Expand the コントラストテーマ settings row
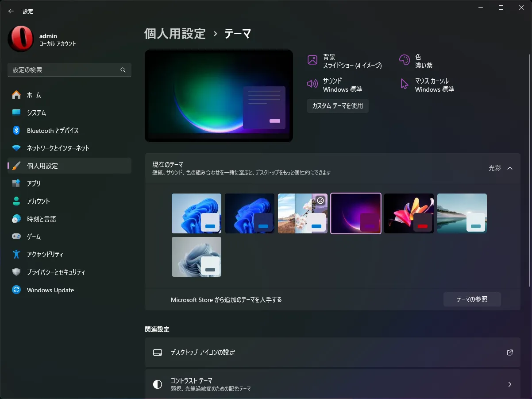Image resolution: width=532 pixels, height=399 pixels. click(509, 384)
